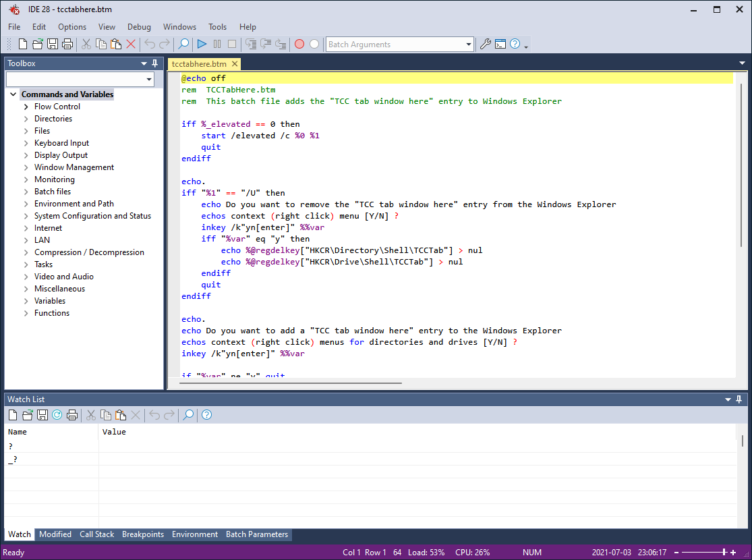
Task: Expand the Flow Control category
Action: (26, 107)
